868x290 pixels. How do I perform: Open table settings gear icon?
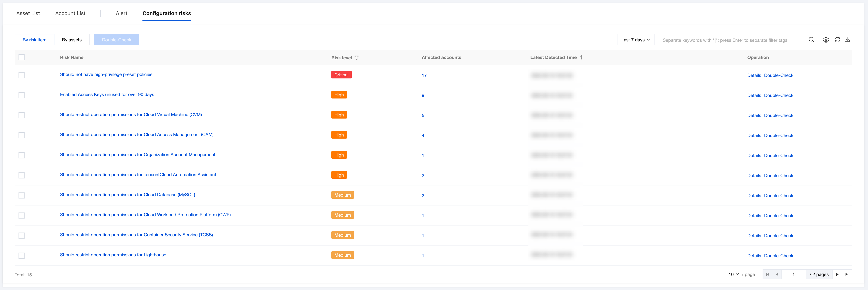[x=826, y=40]
